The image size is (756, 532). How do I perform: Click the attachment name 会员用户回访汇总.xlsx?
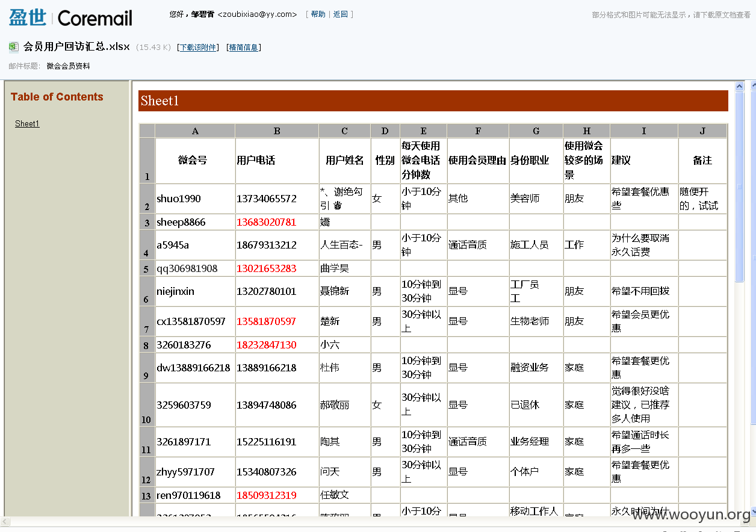click(x=76, y=47)
